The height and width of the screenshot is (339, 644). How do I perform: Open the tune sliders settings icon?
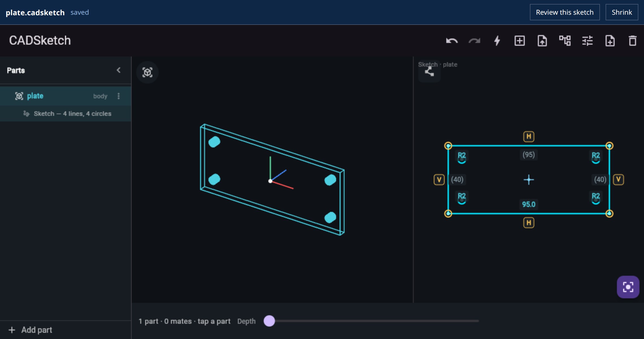[x=588, y=41]
